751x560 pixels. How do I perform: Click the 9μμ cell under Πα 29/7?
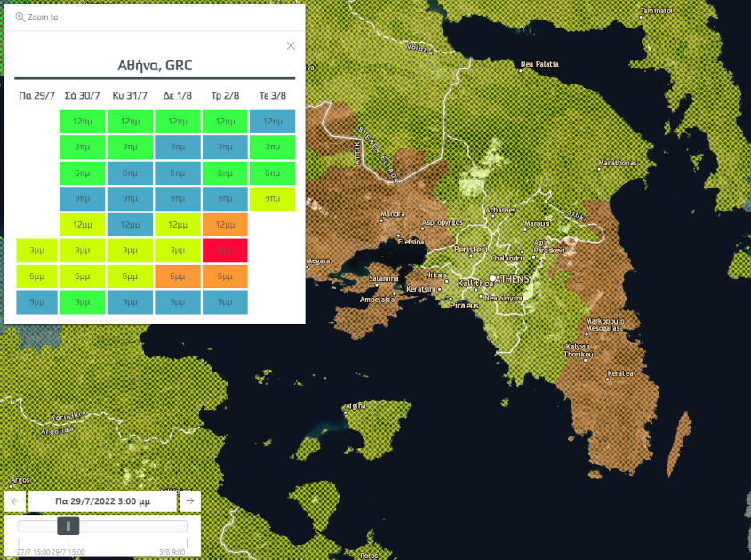coord(36,302)
